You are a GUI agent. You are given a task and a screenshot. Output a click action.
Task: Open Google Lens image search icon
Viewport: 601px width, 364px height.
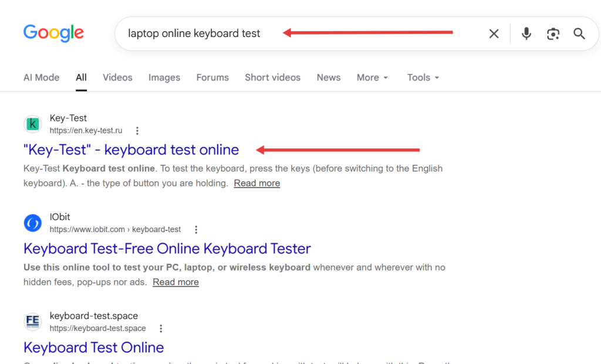pyautogui.click(x=553, y=33)
